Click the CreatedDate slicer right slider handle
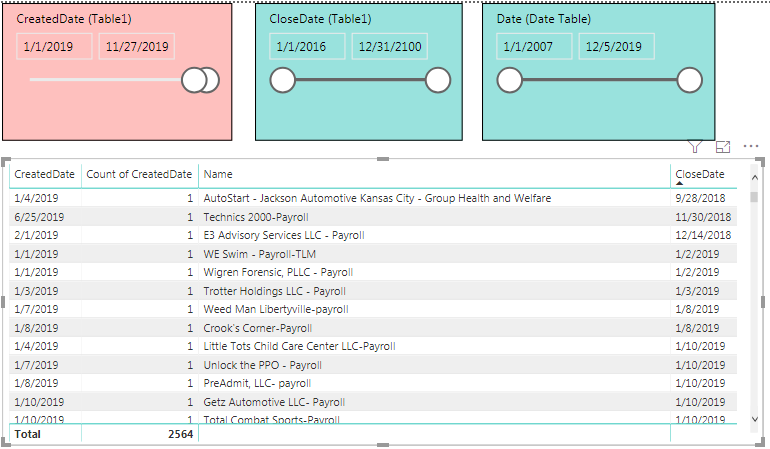The height and width of the screenshot is (449, 770). (x=211, y=81)
